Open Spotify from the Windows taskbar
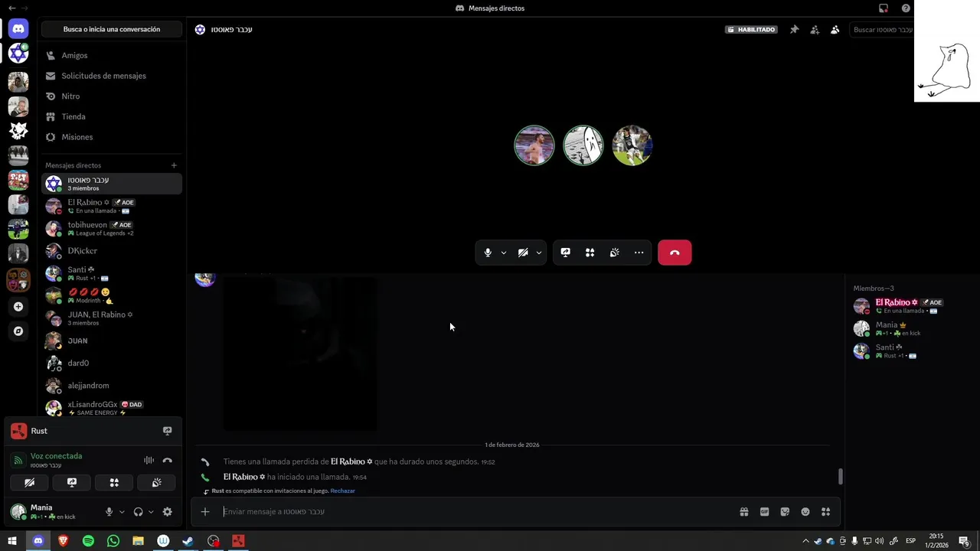This screenshot has width=980, height=551. click(88, 541)
